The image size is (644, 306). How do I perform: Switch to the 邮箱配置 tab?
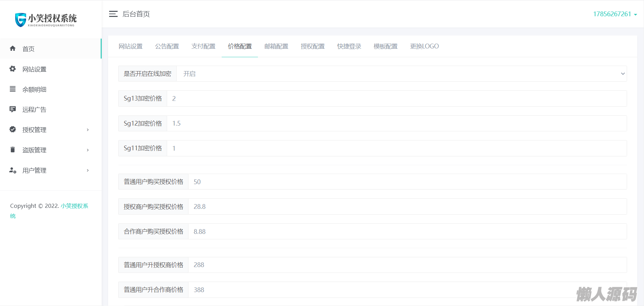pos(276,46)
